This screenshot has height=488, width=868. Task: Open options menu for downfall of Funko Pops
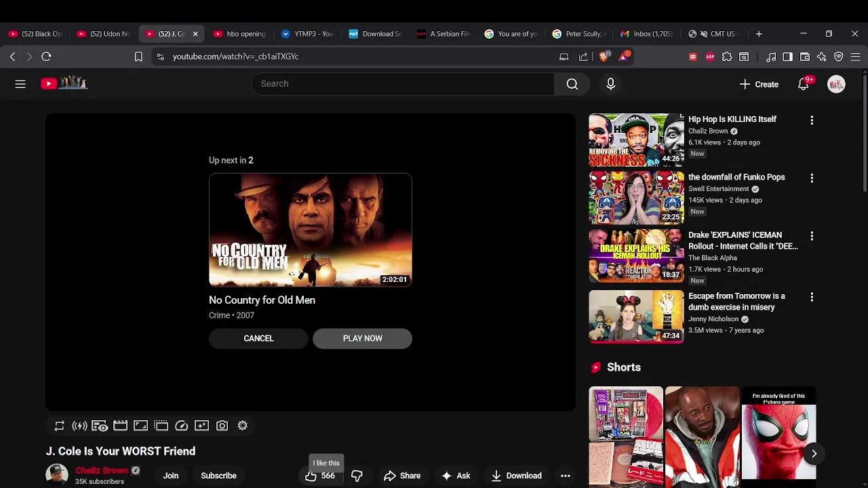pos(812,178)
